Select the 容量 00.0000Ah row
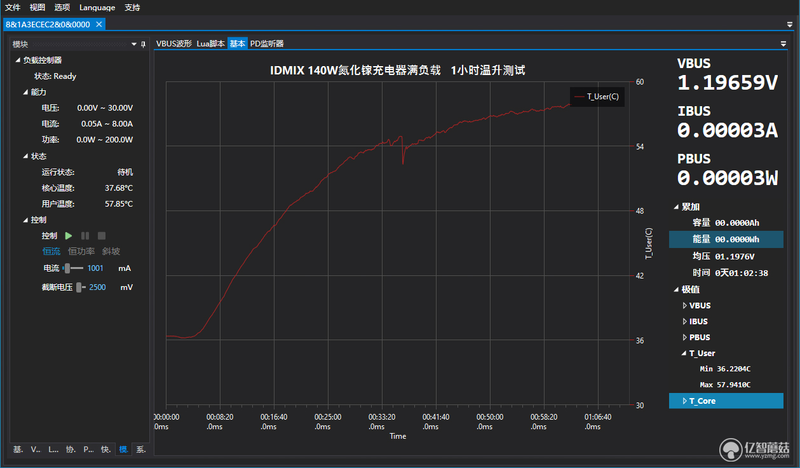This screenshot has width=800, height=468. [726, 223]
